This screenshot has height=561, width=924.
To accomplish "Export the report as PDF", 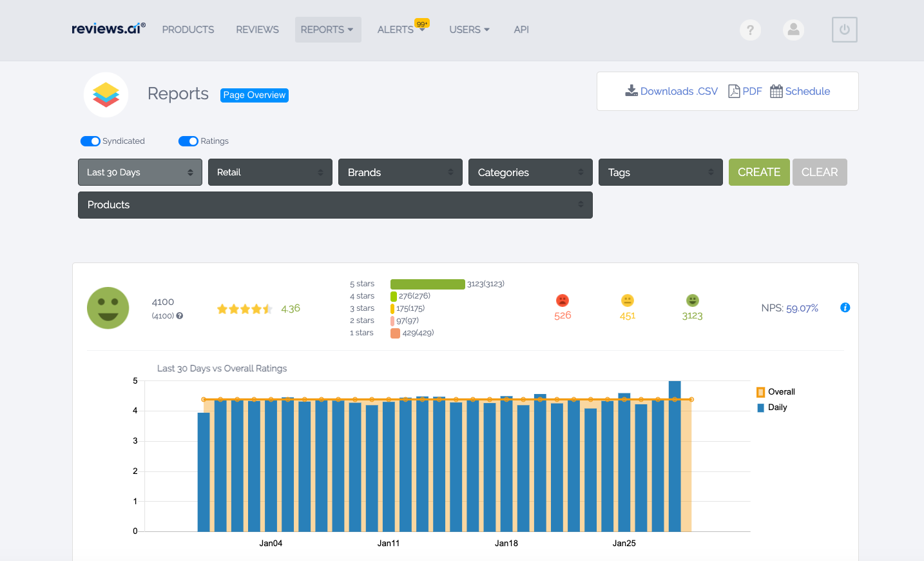I will point(735,91).
